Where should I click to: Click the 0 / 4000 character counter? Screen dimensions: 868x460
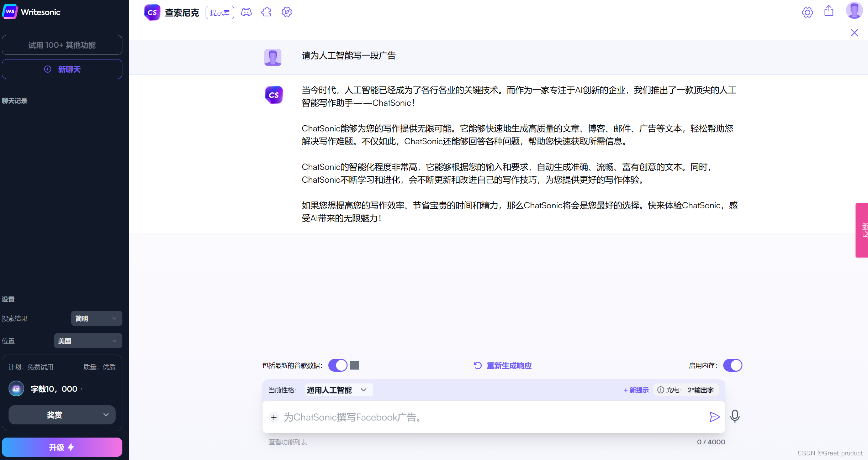pyautogui.click(x=711, y=442)
